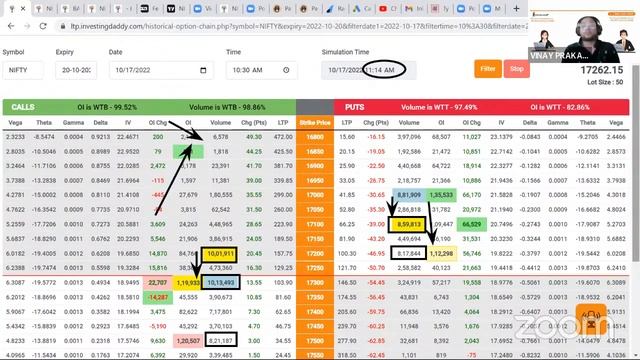Click strike price 17500

(x=315, y=341)
